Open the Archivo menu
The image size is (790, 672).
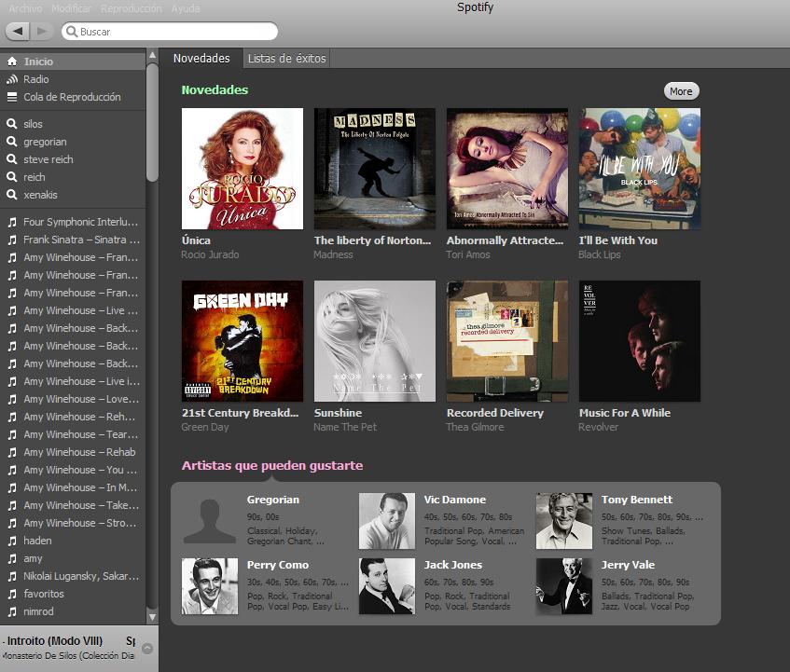(26, 8)
